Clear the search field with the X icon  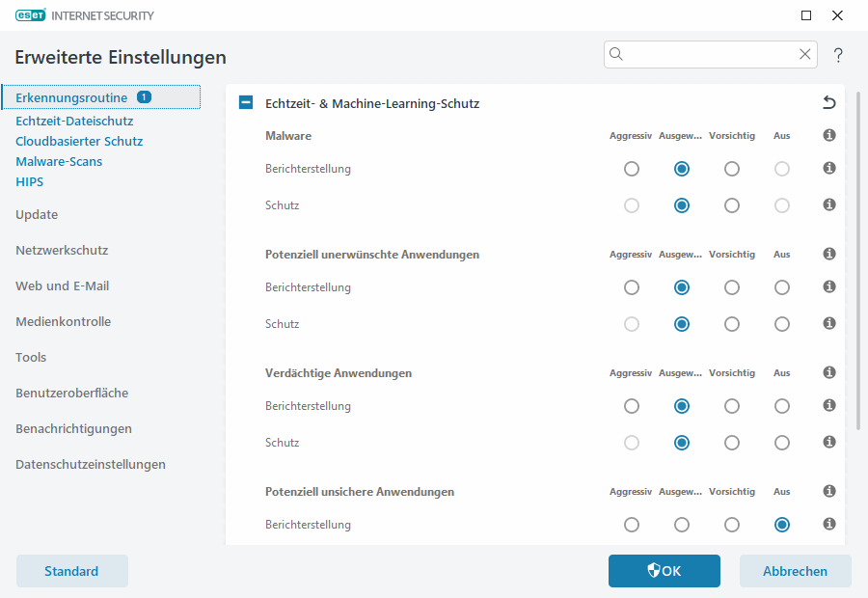click(805, 54)
